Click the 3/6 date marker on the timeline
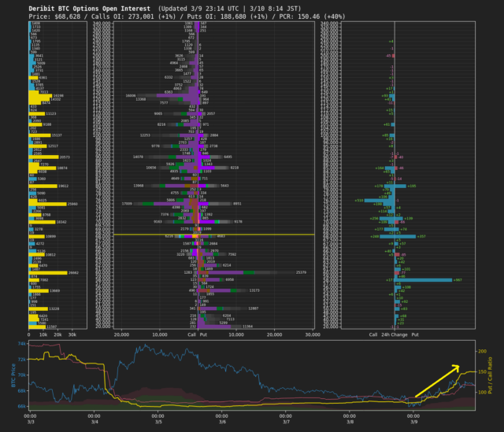Viewport: 504px width, 432px height. pyautogui.click(x=223, y=422)
